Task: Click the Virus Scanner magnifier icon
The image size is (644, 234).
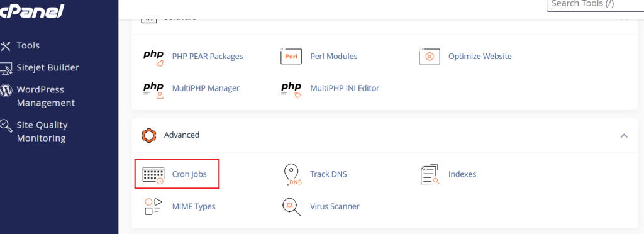Action: click(x=291, y=207)
